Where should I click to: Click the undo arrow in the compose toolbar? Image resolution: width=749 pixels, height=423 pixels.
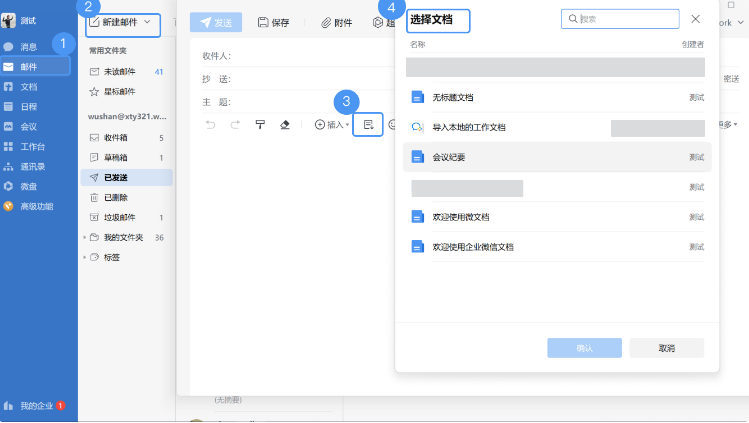(210, 125)
